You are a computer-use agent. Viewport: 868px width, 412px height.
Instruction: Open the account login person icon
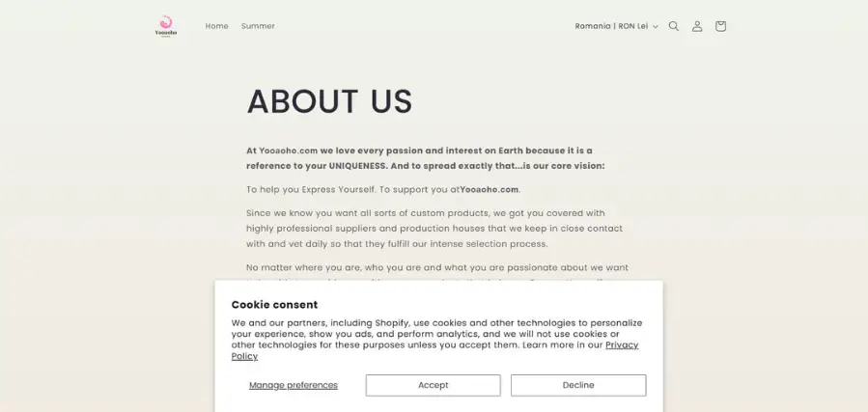coord(697,26)
